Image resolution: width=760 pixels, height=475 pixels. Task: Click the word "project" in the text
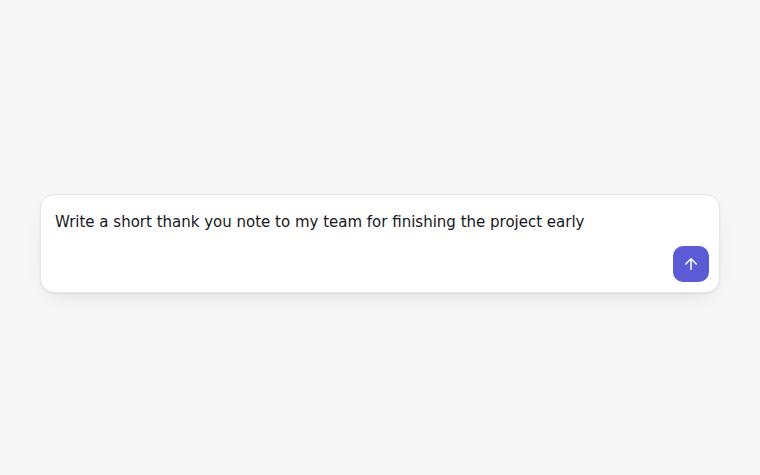click(x=516, y=222)
